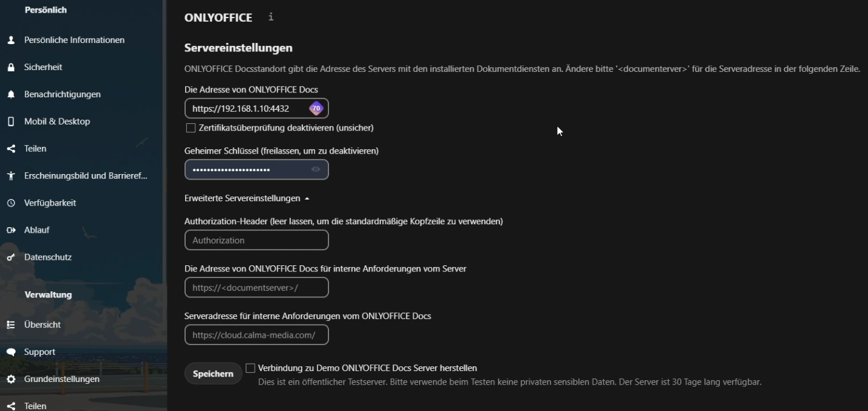This screenshot has height=411, width=868.
Task: Open Grundeinstellungen via the gear icon
Action: click(11, 379)
